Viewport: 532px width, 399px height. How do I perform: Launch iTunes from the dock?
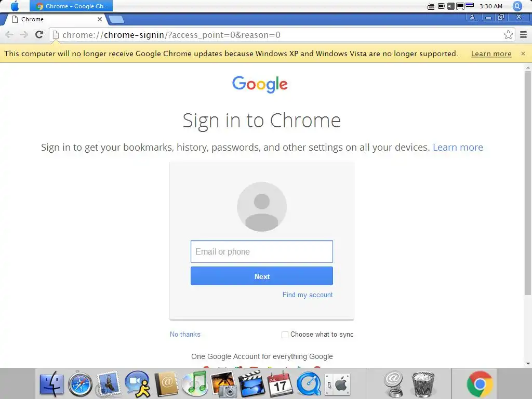click(194, 384)
